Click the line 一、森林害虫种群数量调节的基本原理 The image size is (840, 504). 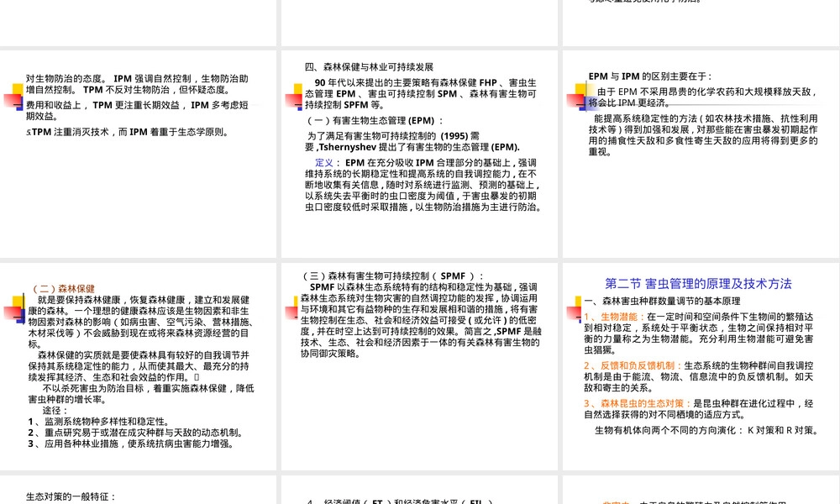coord(662,302)
